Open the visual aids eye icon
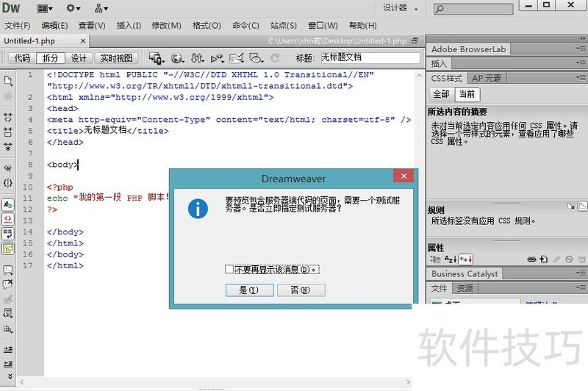Image resolution: width=588 pixels, height=391 pixels. (x=257, y=58)
